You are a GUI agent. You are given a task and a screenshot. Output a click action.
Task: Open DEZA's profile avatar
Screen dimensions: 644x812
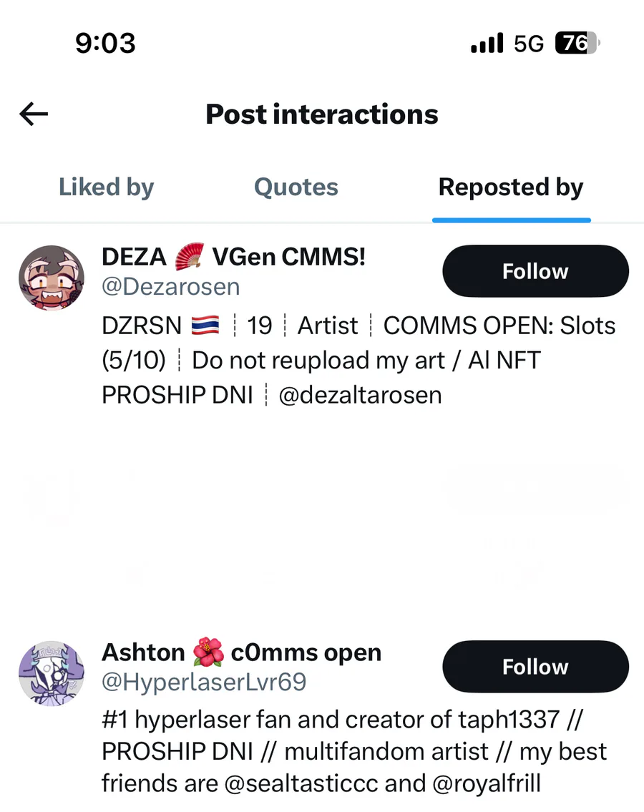(x=52, y=278)
